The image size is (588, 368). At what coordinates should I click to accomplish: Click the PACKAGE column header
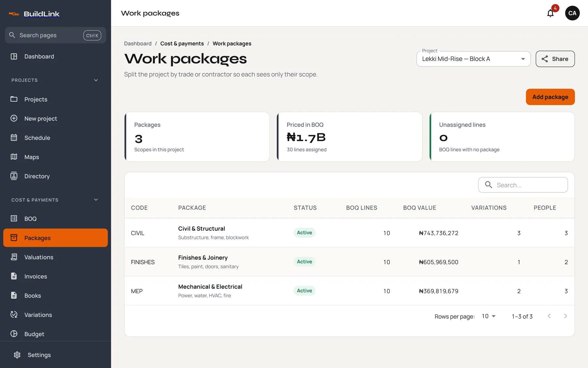click(x=192, y=208)
